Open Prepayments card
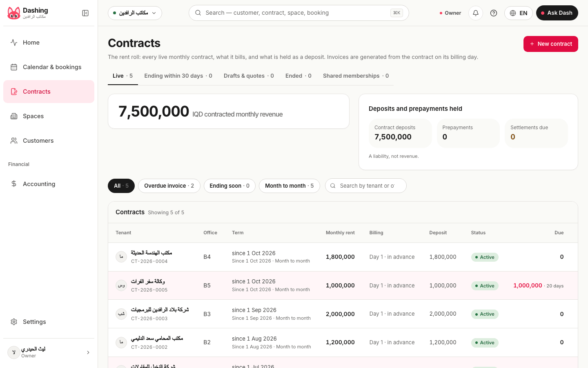The image size is (588, 368). (468, 133)
